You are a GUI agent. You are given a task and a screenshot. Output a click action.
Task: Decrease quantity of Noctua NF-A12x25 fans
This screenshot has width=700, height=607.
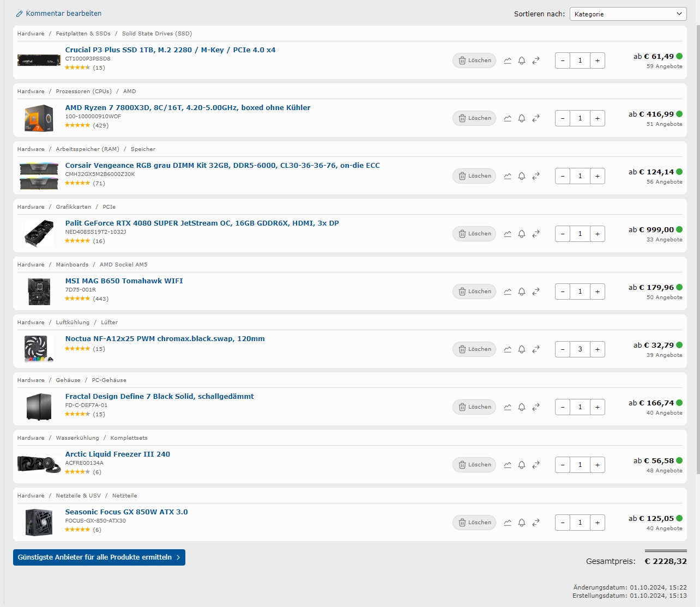point(563,349)
